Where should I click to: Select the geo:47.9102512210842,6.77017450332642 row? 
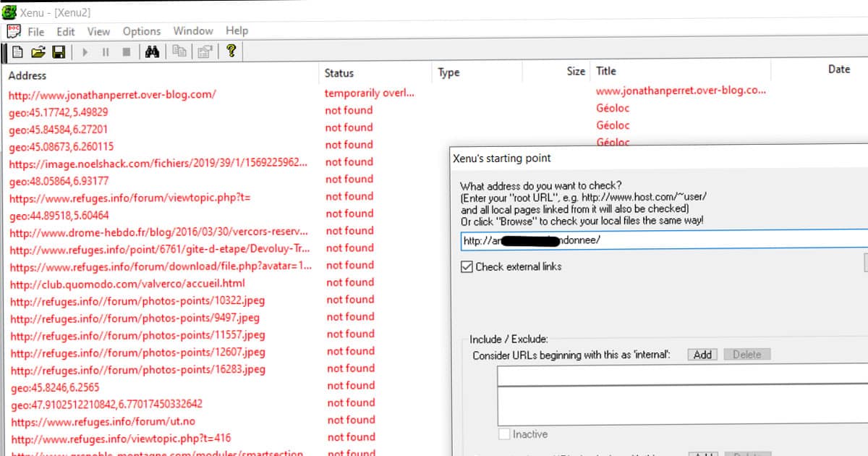click(107, 404)
